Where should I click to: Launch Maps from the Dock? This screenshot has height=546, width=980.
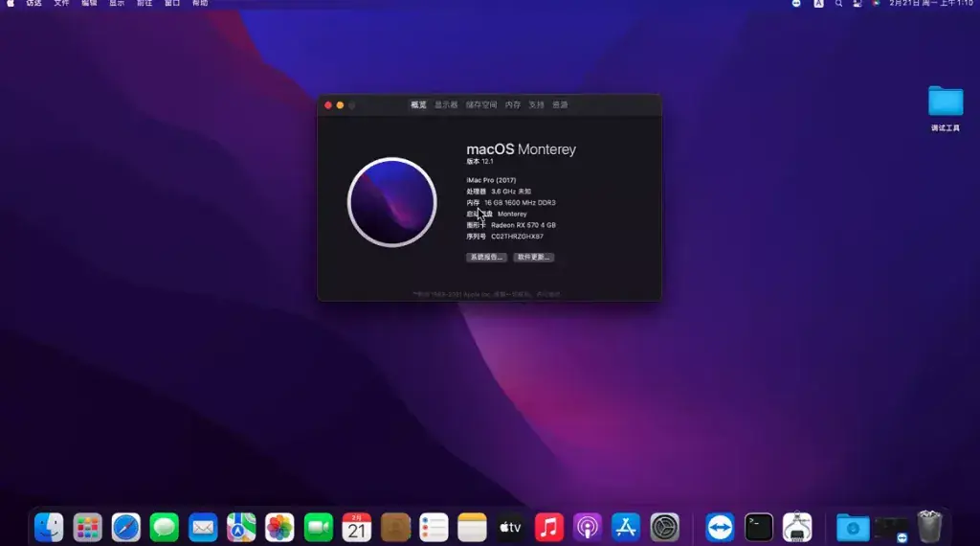[x=241, y=527]
